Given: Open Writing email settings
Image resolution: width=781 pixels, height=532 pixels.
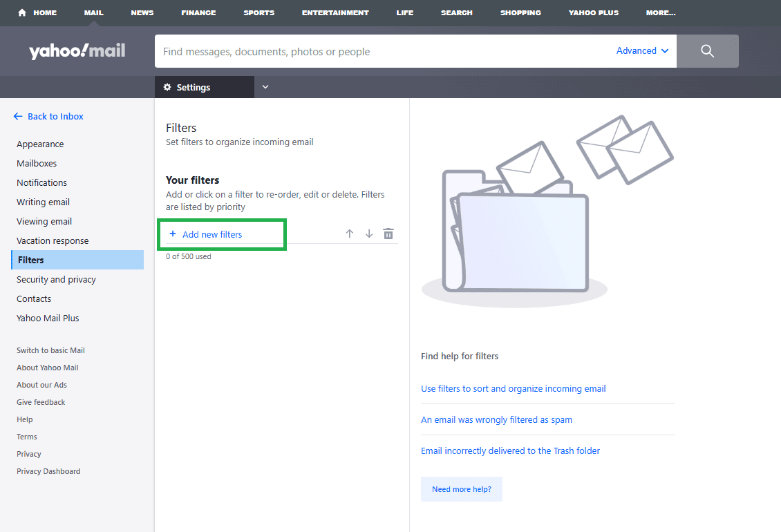Looking at the screenshot, I should (44, 202).
